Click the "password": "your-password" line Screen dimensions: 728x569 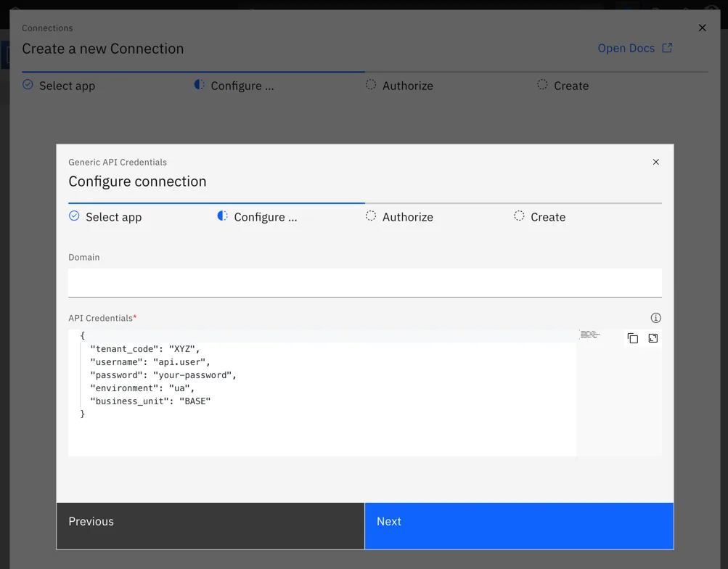point(163,375)
